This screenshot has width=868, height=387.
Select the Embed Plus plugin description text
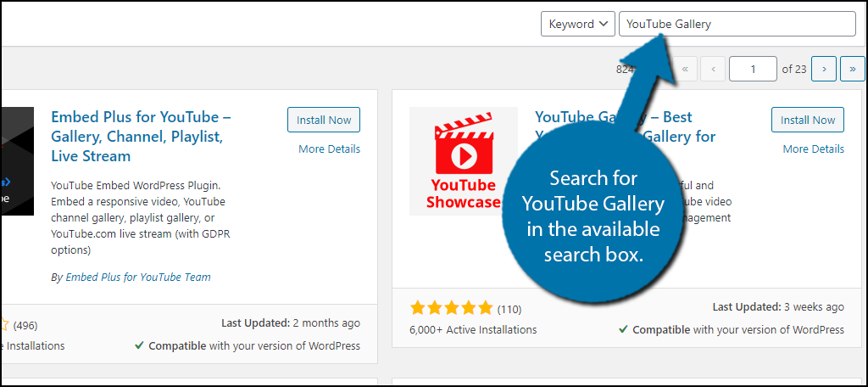pos(141,217)
